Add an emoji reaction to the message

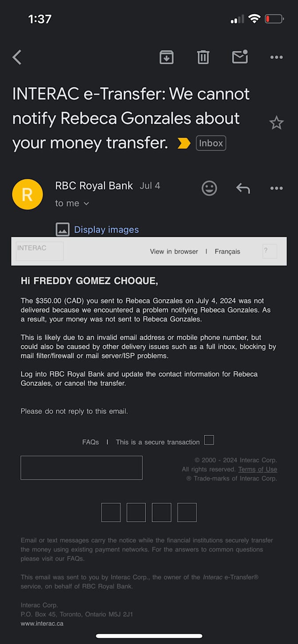209,188
